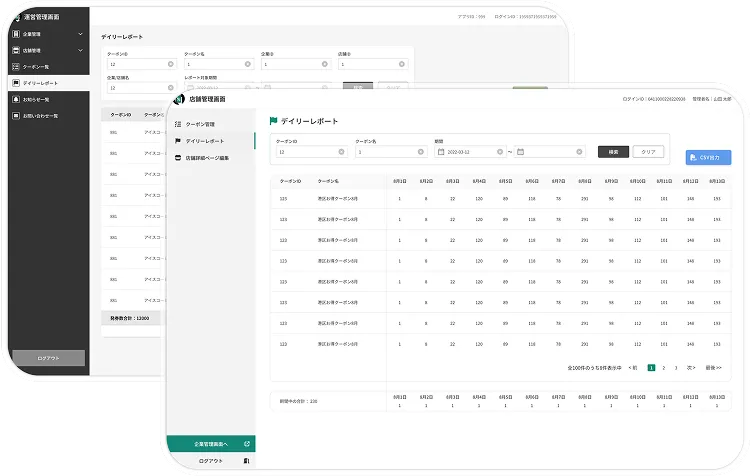
Task: Click the gray ログアウト button in the dark sidebar
Action: [47, 357]
